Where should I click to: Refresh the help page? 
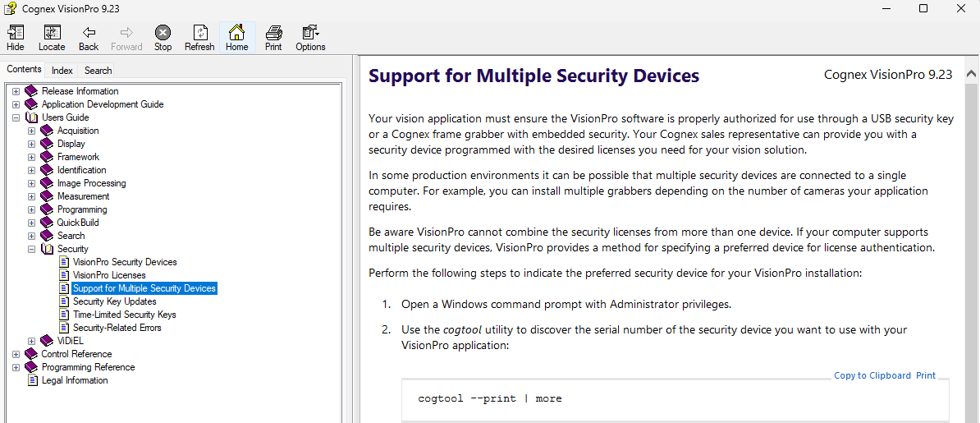coord(199,38)
